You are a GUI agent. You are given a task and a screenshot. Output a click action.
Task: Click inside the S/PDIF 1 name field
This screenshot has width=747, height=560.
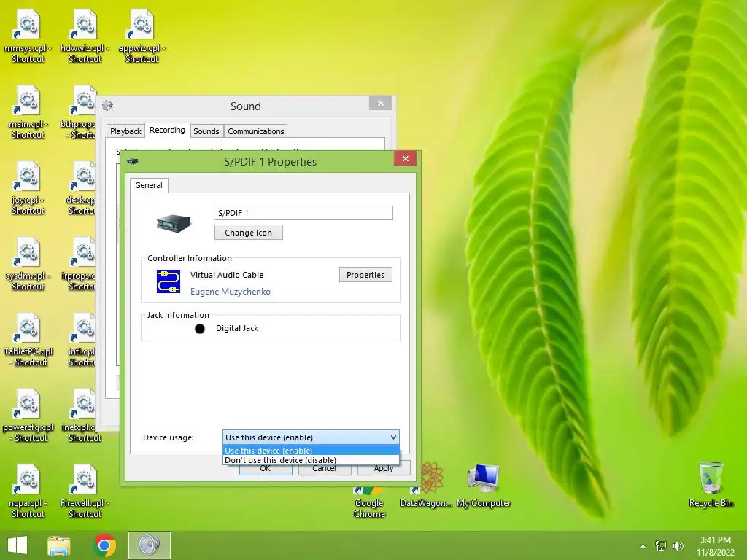pyautogui.click(x=303, y=213)
